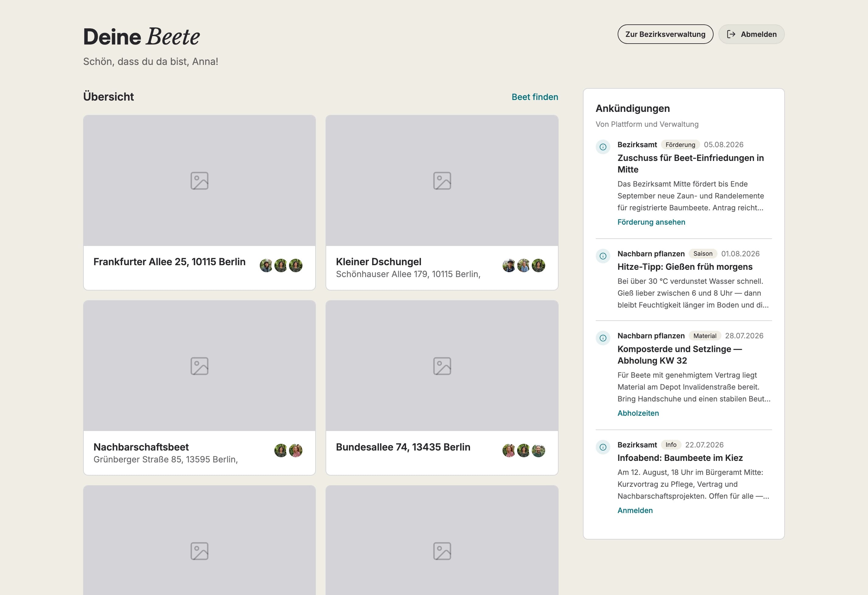Open the Abholzeiten link
The height and width of the screenshot is (595, 868).
[x=638, y=413]
